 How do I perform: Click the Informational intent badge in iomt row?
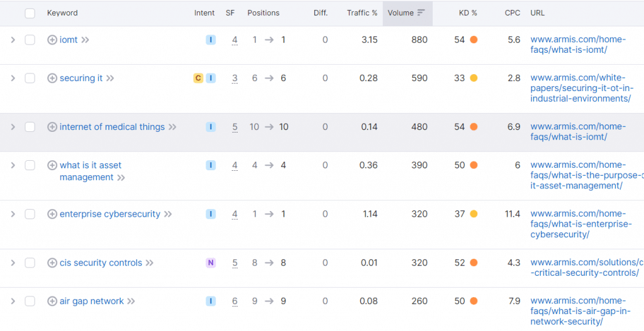[211, 40]
